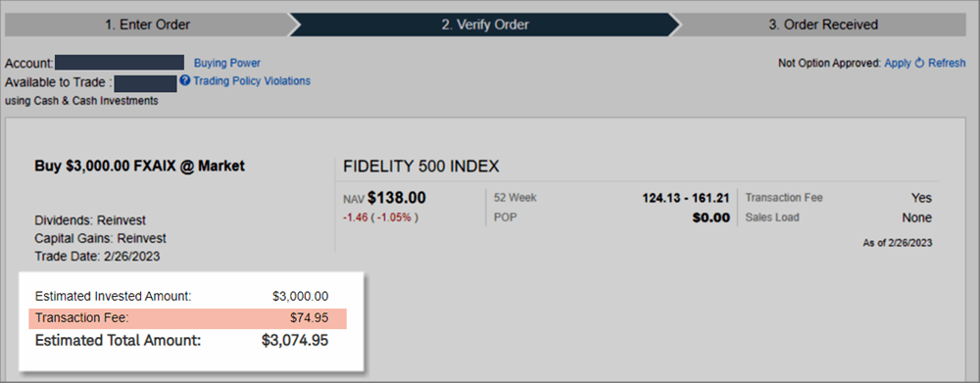The width and height of the screenshot is (980, 383).
Task: Click the Transaction Fee Yes value
Action: pyautogui.click(x=921, y=198)
